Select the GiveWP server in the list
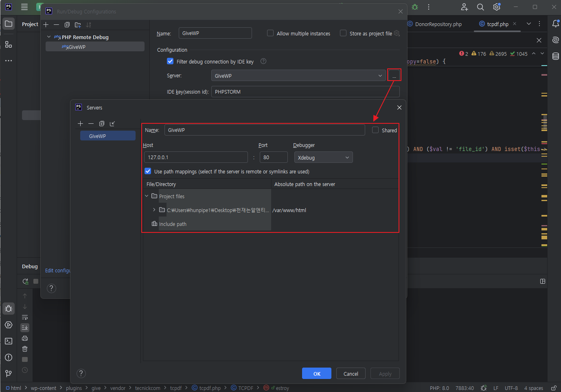This screenshot has height=392, width=561. (x=108, y=136)
